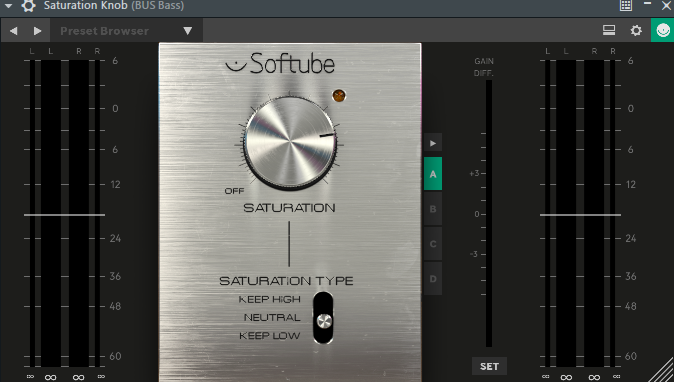Go to the previous preset

click(14, 31)
